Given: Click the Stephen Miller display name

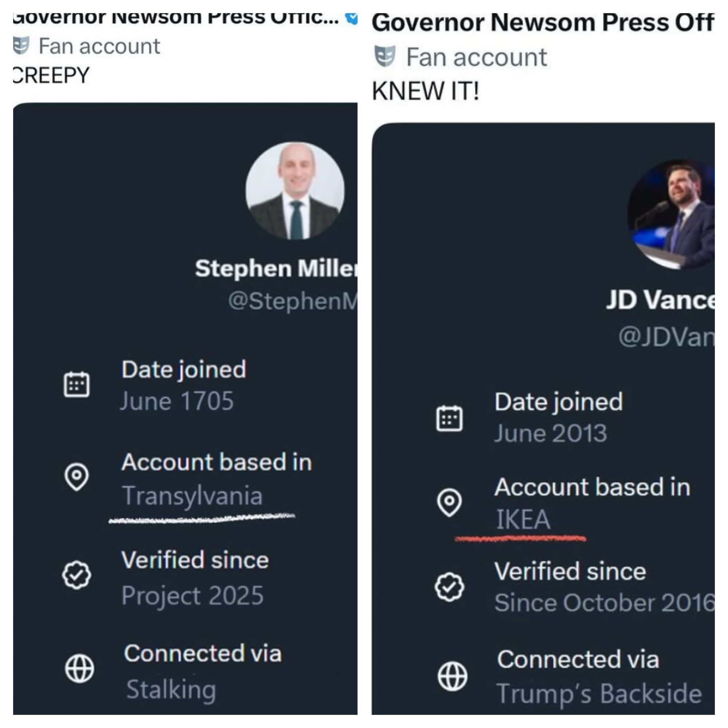Looking at the screenshot, I should coord(276,268).
